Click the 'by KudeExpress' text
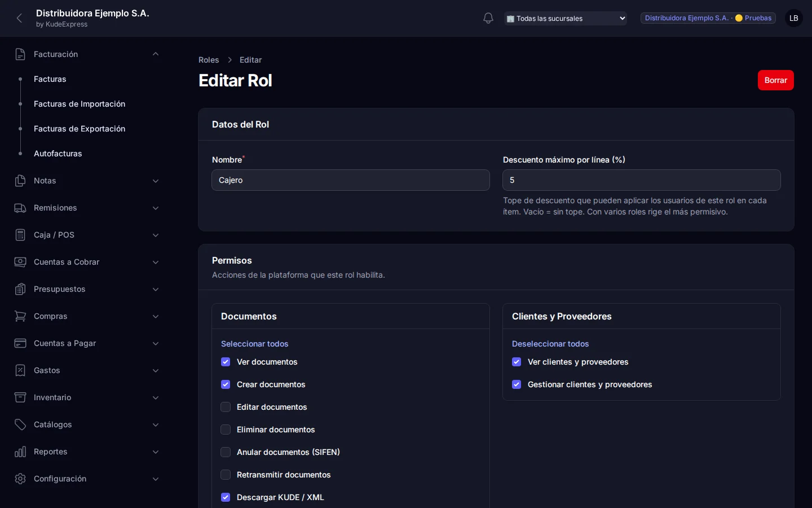This screenshot has height=508, width=812. 61,24
